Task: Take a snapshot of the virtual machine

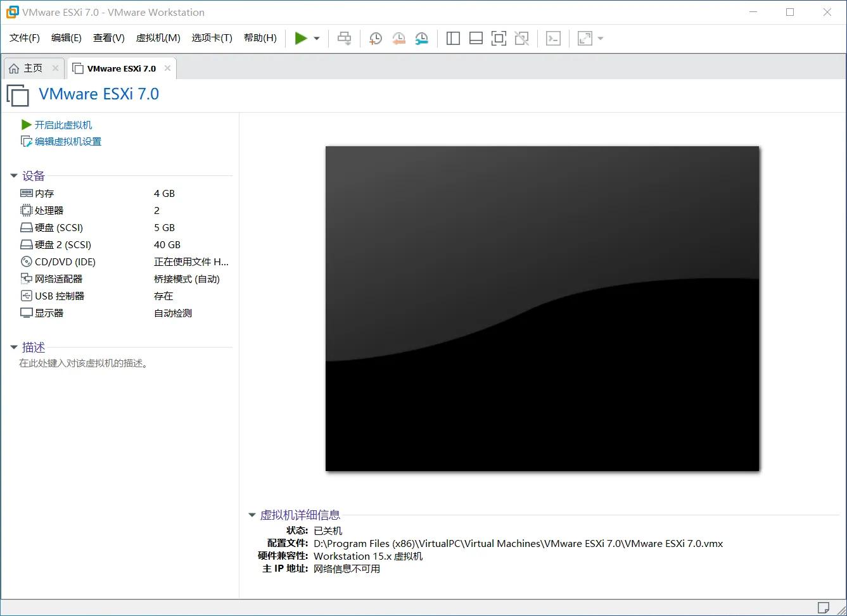Action: pos(375,38)
